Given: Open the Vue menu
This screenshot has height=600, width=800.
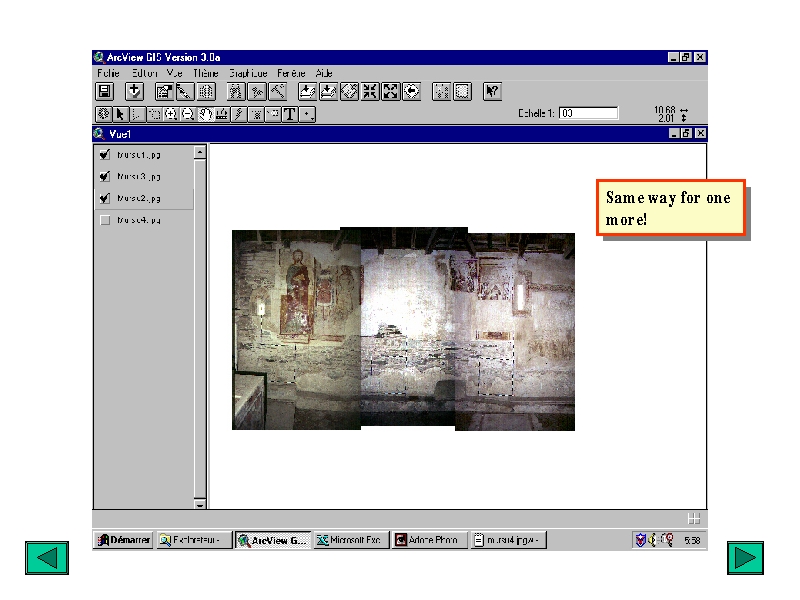Looking at the screenshot, I should [x=174, y=73].
